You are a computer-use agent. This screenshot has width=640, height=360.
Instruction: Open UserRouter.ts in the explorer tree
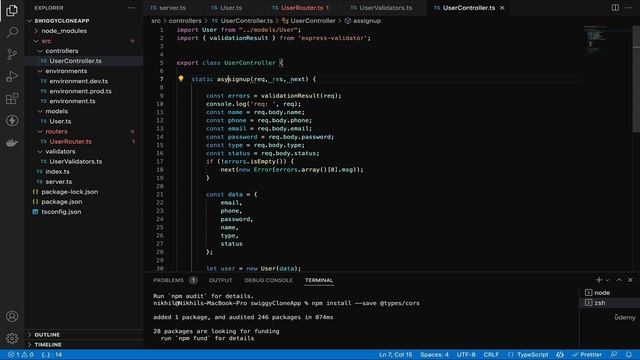point(70,142)
